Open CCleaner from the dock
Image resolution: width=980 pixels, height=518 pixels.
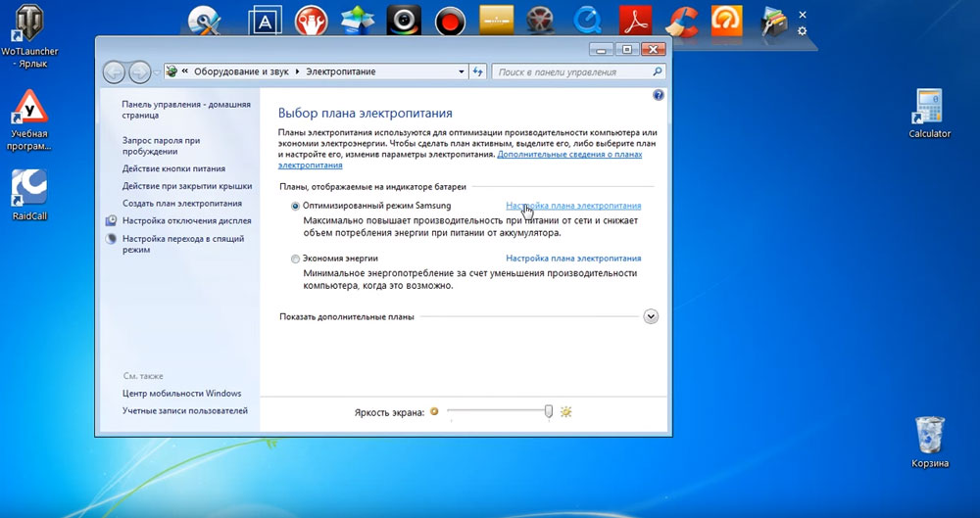[x=681, y=20]
